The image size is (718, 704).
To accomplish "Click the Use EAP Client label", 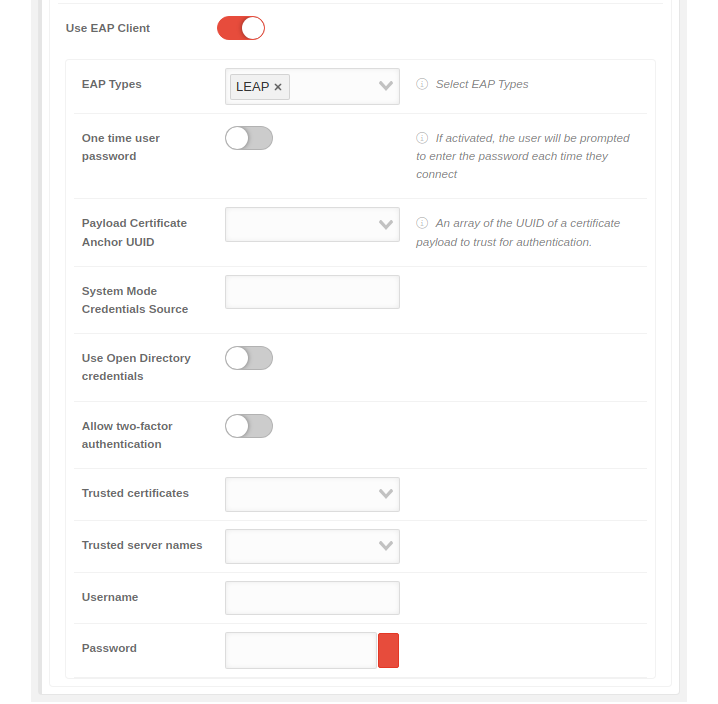I will click(108, 28).
